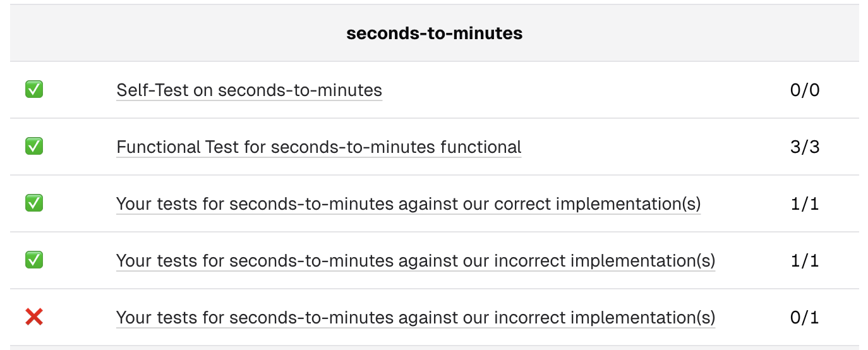Click the green checkmark on the passing incorrect implementation(s) row
Viewport: 868px width, 350px height.
(x=34, y=260)
